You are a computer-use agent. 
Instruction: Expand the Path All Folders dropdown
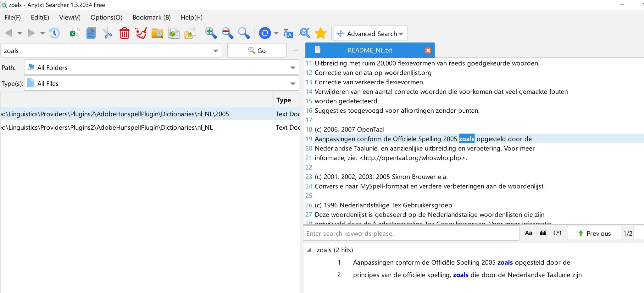coord(293,68)
